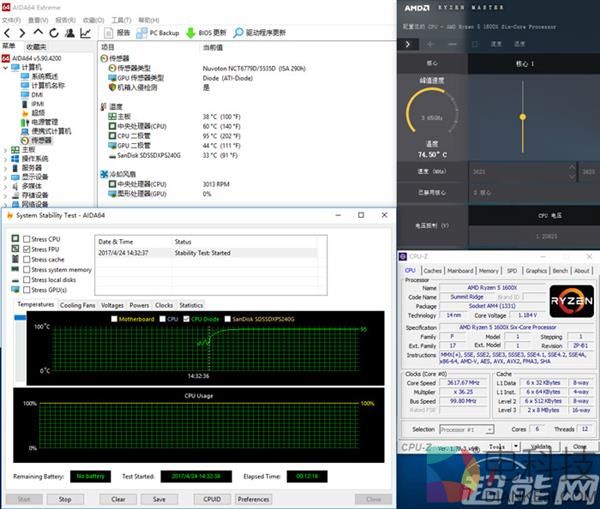Open the user icon in AIDA64 toolbar
The image size is (600, 509).
(x=70, y=33)
